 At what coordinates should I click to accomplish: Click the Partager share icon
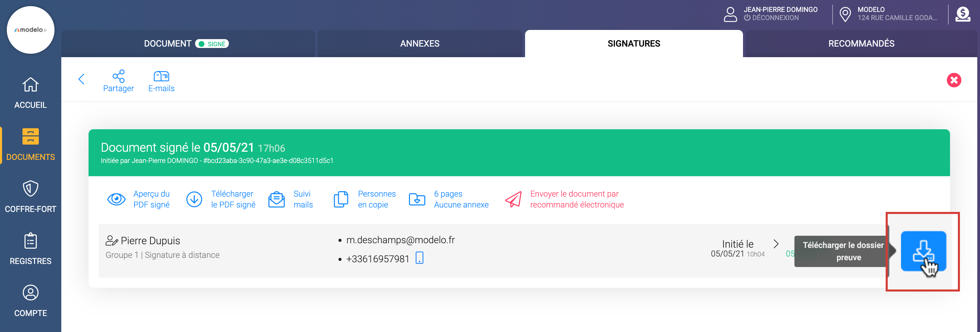coord(118,76)
